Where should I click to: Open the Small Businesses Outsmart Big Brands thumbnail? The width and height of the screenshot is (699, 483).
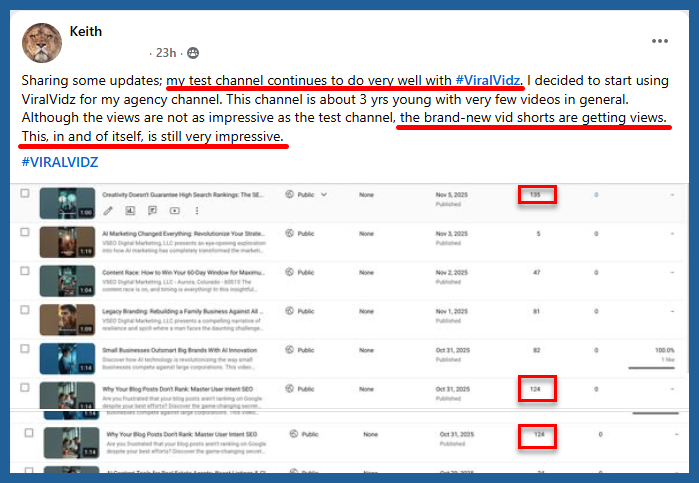(67, 358)
